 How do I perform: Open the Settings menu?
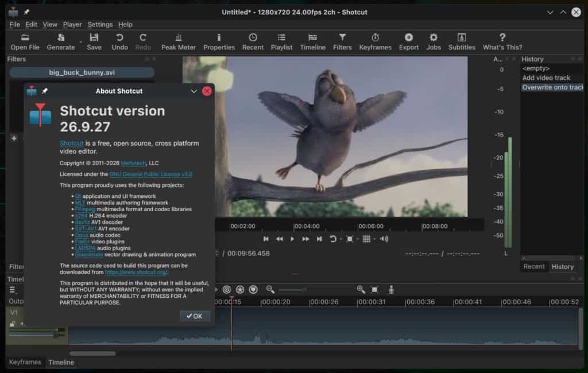[100, 24]
